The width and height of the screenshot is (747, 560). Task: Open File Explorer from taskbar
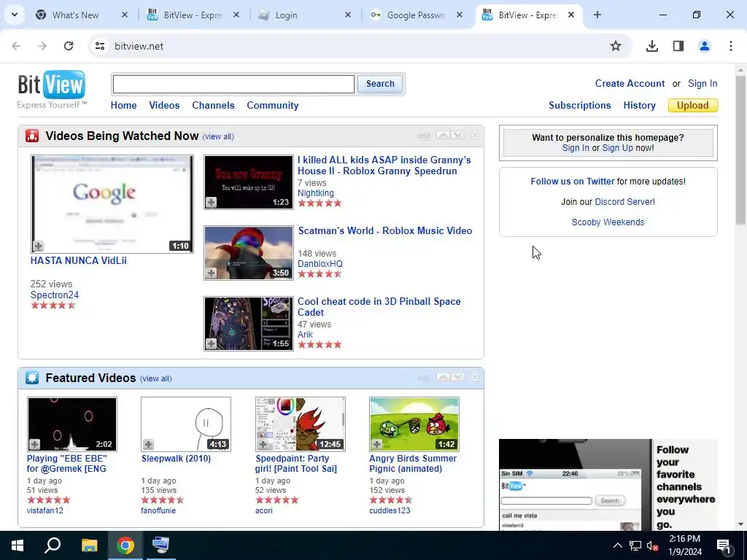point(89,545)
